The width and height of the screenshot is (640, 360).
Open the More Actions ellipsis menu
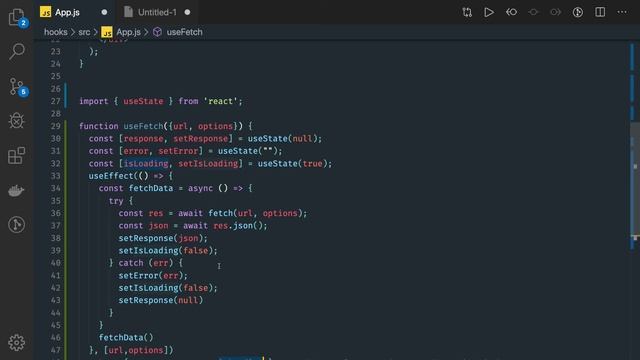click(x=622, y=12)
